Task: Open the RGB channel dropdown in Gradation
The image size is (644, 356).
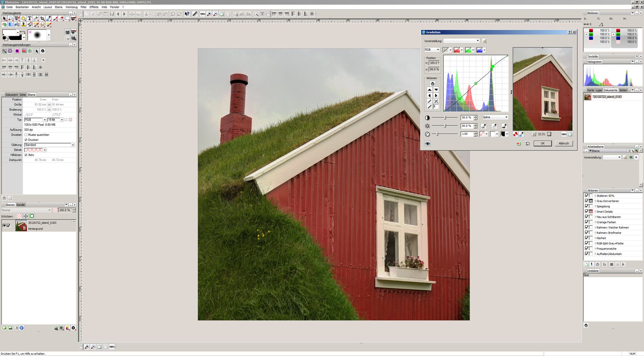Action: [432, 49]
